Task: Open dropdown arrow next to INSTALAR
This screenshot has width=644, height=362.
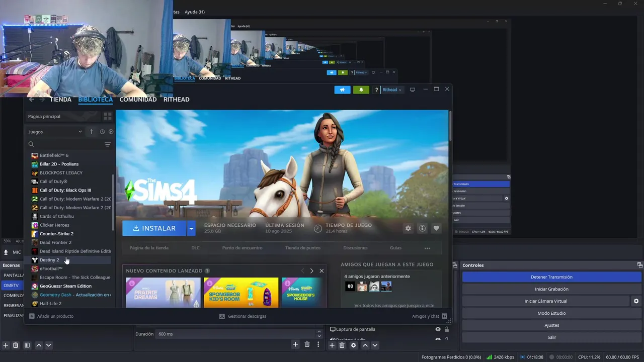Action: pos(191,228)
